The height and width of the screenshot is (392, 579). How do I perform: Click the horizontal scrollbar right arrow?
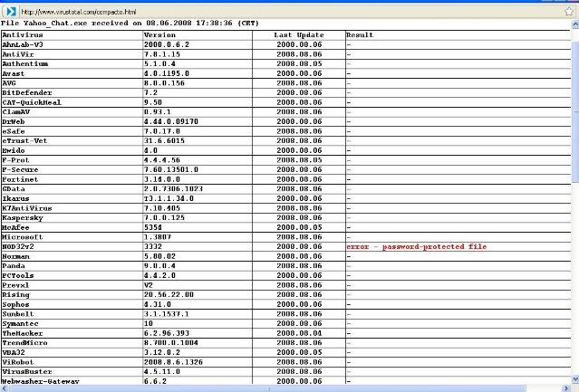[567, 388]
